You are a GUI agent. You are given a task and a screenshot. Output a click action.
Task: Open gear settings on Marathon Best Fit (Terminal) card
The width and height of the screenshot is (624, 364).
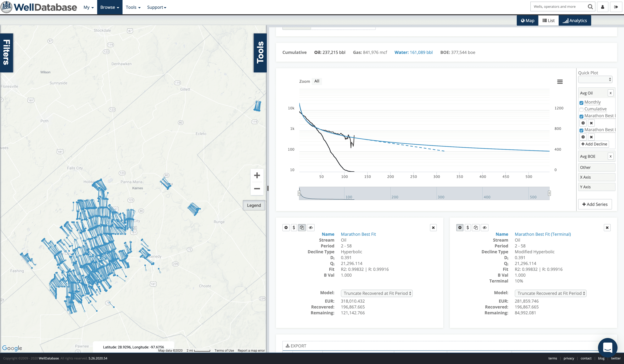(x=460, y=228)
